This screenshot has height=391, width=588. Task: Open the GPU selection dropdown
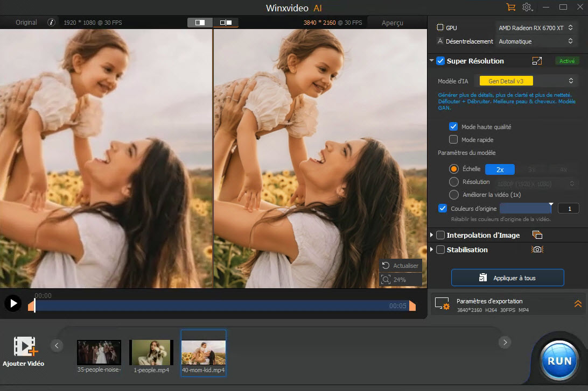[x=536, y=28]
